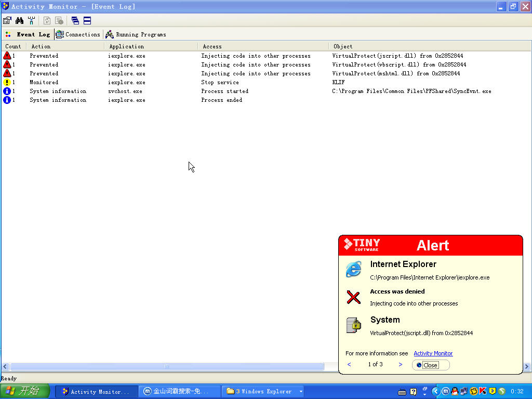Click the red warning icon in jscript.dll row
532x399 pixels.
(7, 56)
